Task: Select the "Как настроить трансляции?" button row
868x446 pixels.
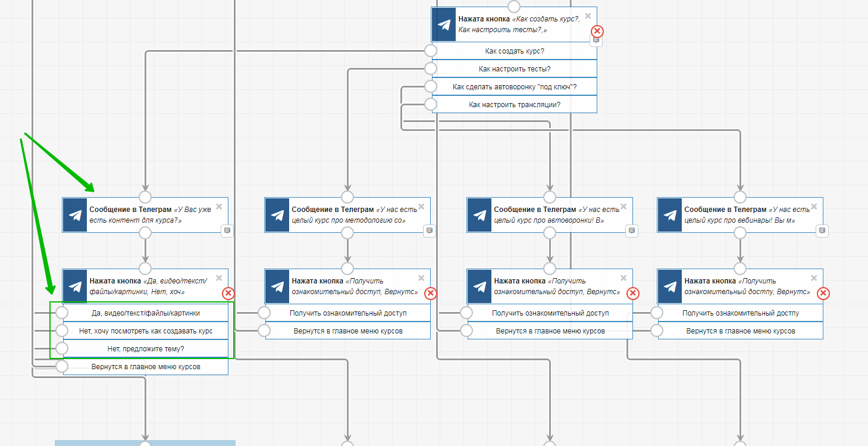Action: pos(514,105)
